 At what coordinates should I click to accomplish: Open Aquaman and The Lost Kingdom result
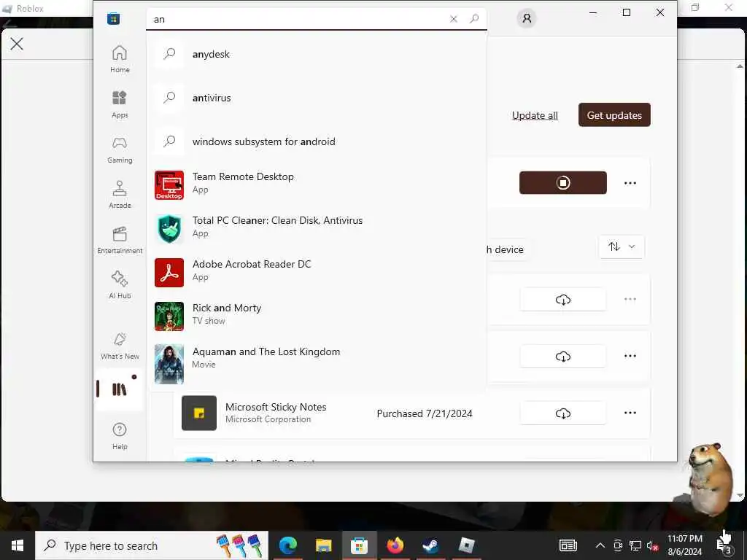pyautogui.click(x=318, y=364)
